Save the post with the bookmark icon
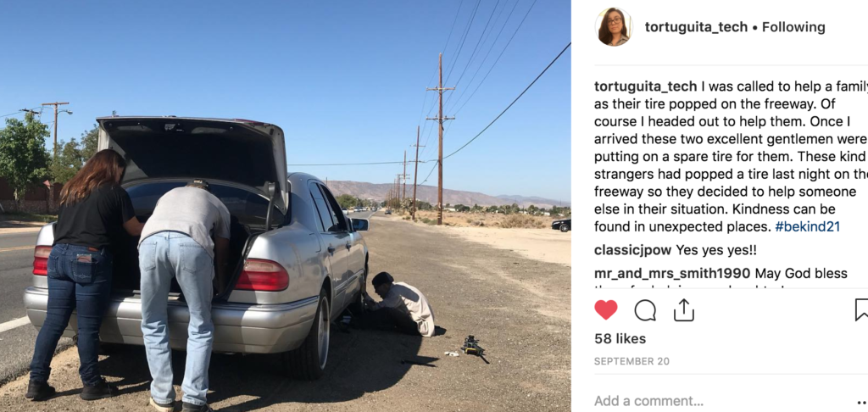Image resolution: width=868 pixels, height=412 pixels. click(x=861, y=310)
